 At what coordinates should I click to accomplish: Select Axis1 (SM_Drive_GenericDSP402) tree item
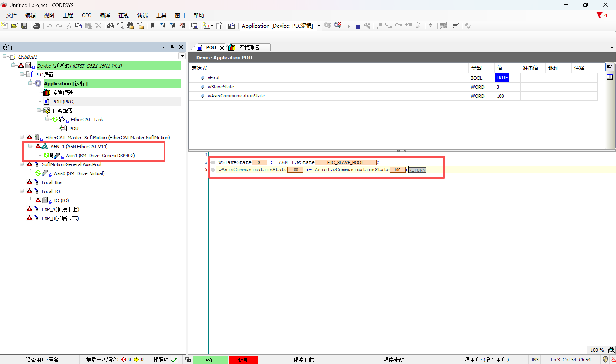(x=100, y=156)
